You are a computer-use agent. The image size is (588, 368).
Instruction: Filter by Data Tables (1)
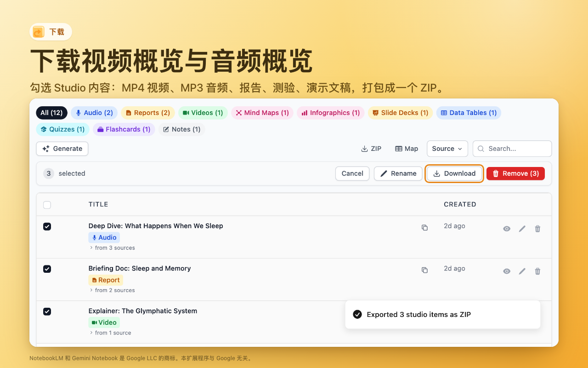[x=469, y=113]
